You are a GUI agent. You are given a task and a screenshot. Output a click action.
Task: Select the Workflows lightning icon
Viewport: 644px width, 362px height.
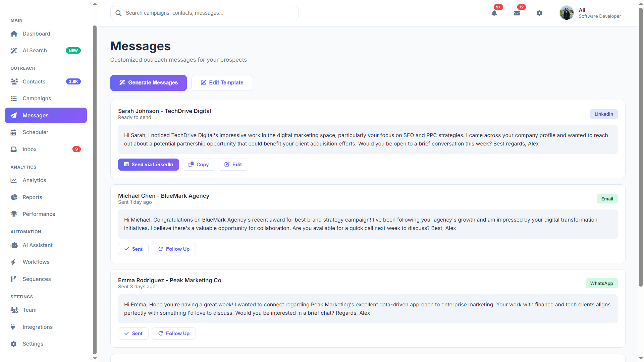[x=14, y=262]
